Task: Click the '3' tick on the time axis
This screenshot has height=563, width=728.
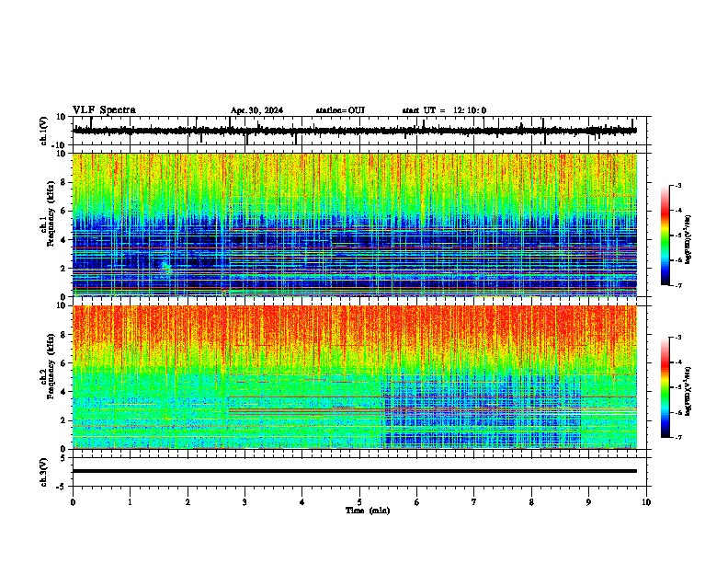Action: (x=245, y=502)
